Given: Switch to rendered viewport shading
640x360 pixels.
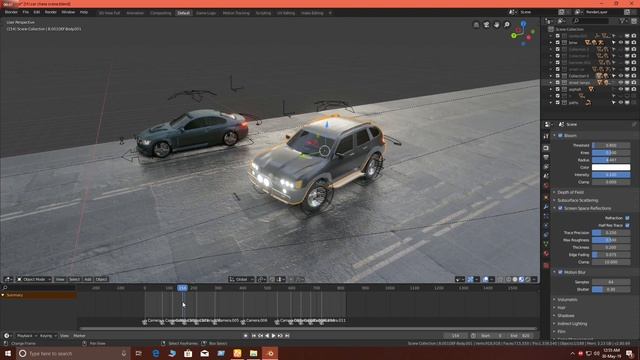Looking at the screenshot, I should (x=528, y=279).
